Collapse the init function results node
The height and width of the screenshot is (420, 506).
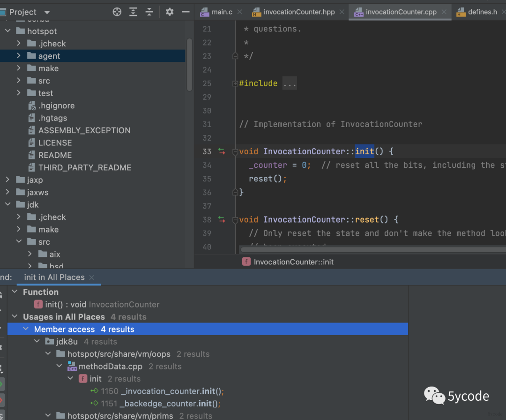(x=70, y=378)
